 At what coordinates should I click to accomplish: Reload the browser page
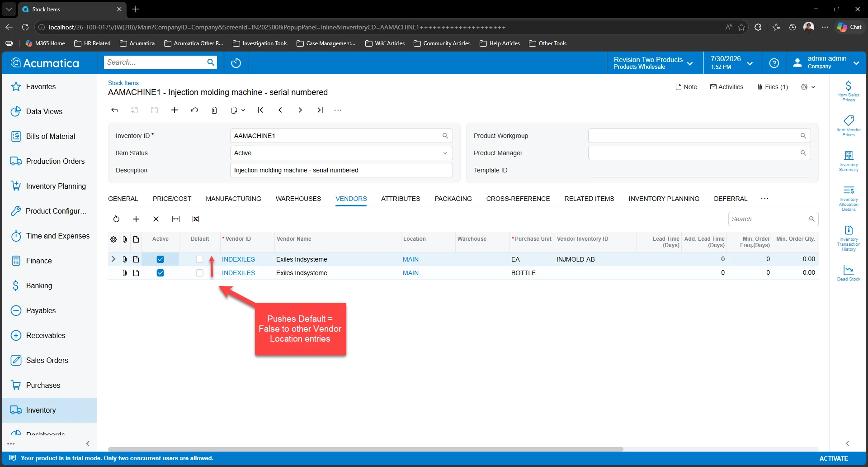click(x=25, y=27)
